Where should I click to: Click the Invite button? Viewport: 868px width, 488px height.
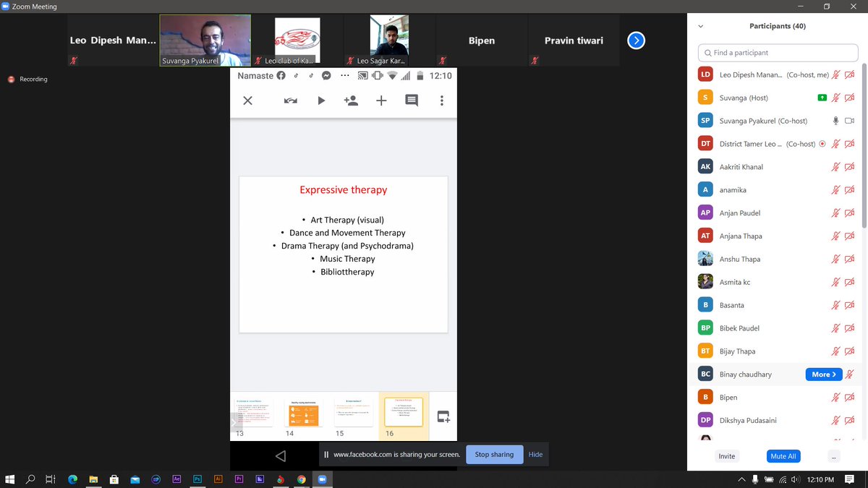pyautogui.click(x=727, y=456)
